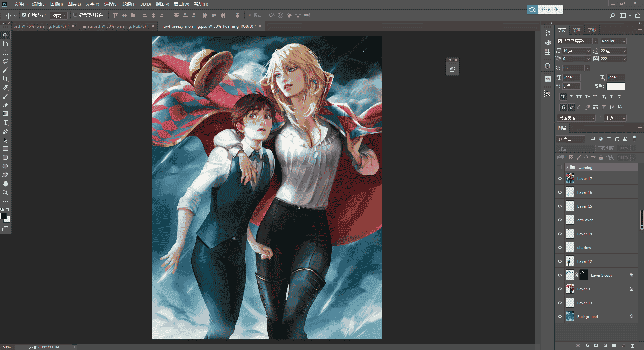Expand the warning layer group
This screenshot has height=350, width=644.
(567, 167)
